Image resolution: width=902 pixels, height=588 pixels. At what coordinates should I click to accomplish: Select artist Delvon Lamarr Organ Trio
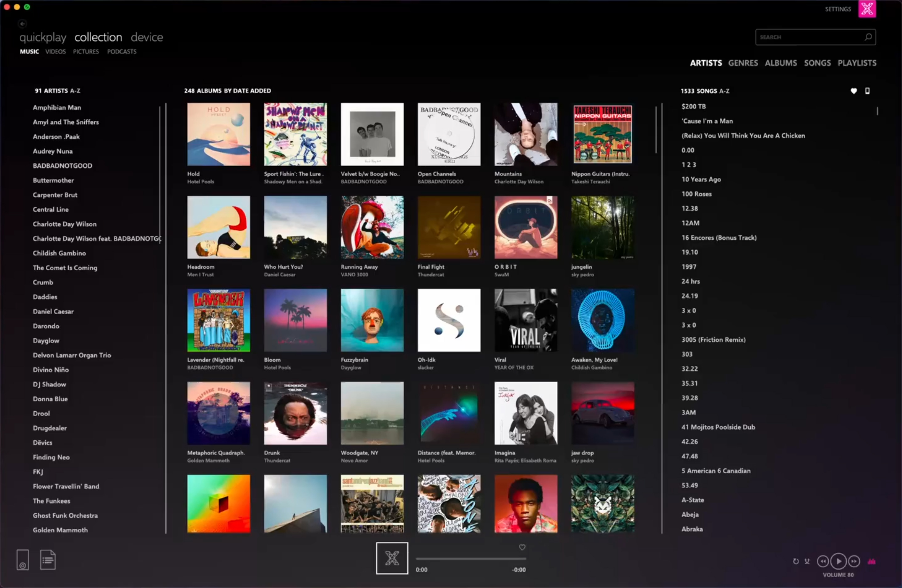point(72,356)
